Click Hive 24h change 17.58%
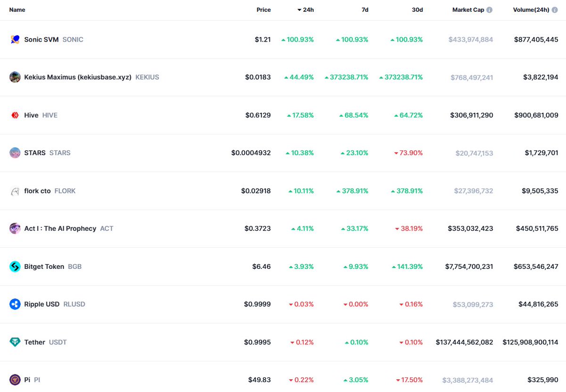The width and height of the screenshot is (566, 392). pyautogui.click(x=300, y=115)
